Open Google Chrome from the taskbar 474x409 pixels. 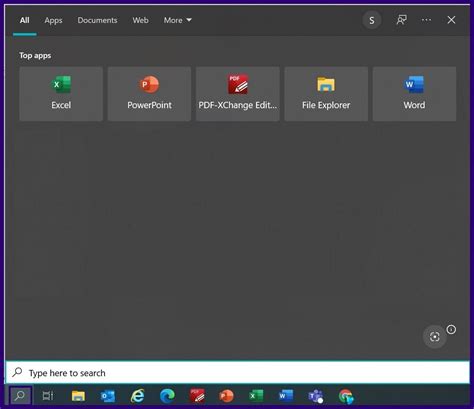click(346, 396)
